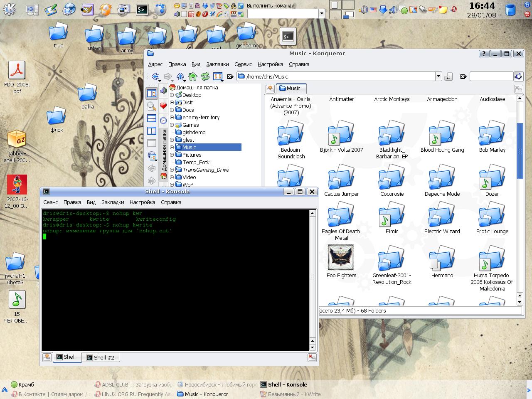
Task: Click the Konqueror file view scrollbar thumb
Action: point(520,151)
